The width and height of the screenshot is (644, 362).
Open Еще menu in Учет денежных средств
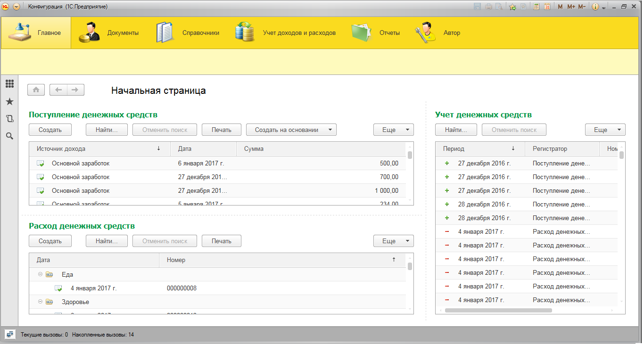pos(605,130)
